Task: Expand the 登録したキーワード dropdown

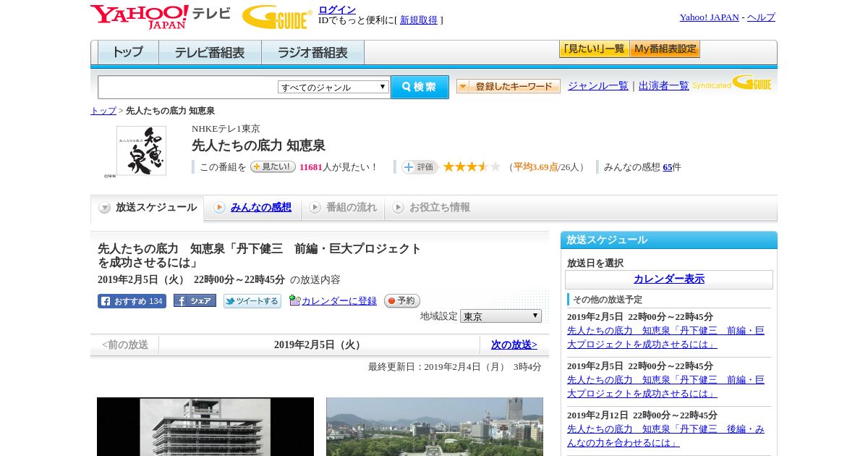Action: coord(509,86)
